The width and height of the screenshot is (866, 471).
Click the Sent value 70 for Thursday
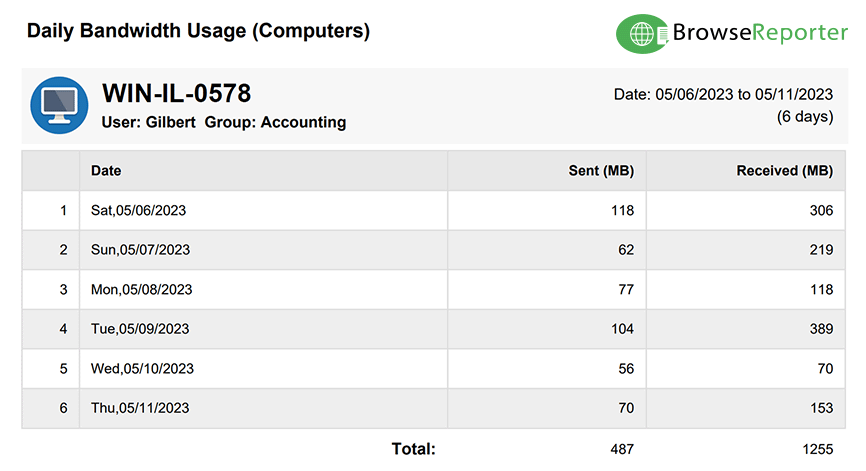point(626,408)
